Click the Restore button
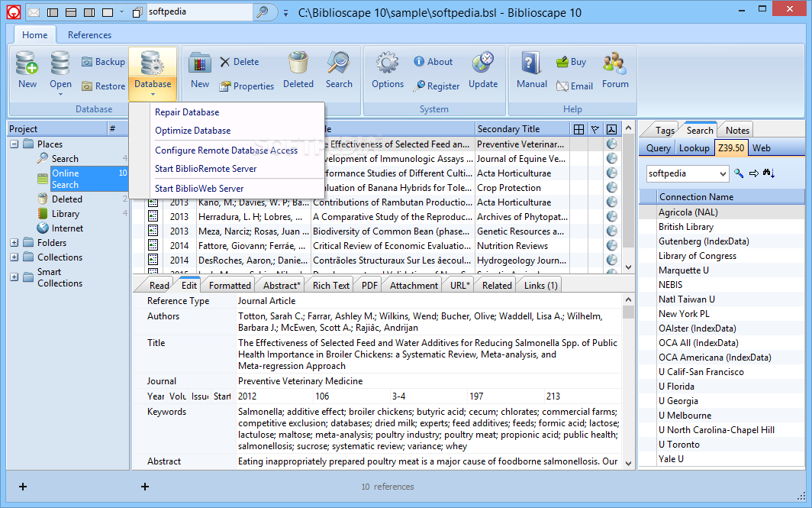 pyautogui.click(x=103, y=86)
